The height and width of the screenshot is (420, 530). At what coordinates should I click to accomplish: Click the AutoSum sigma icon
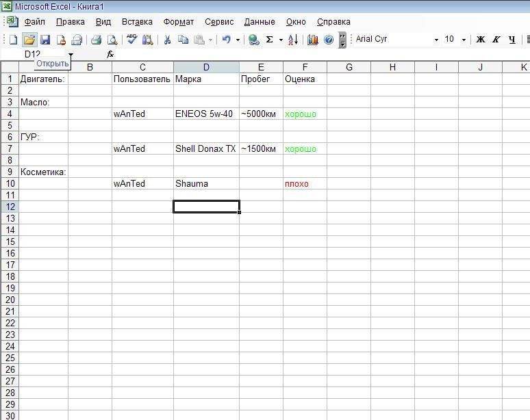point(270,40)
